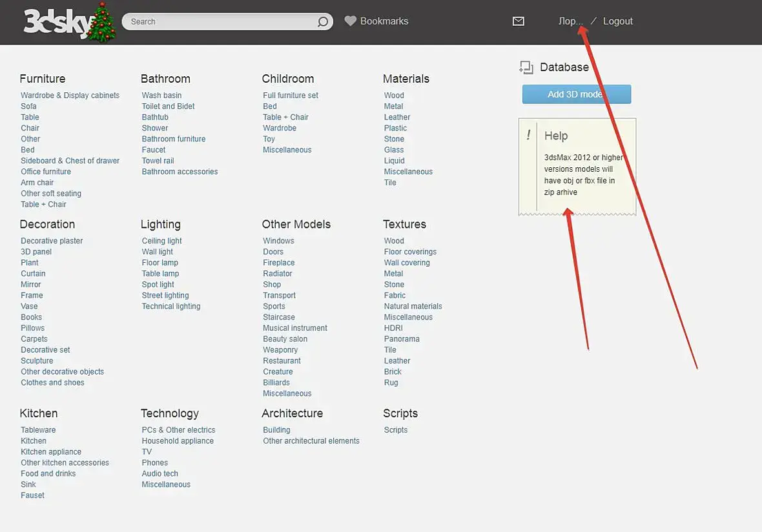Select Glass under Materials
This screenshot has width=762, height=532.
(x=394, y=150)
